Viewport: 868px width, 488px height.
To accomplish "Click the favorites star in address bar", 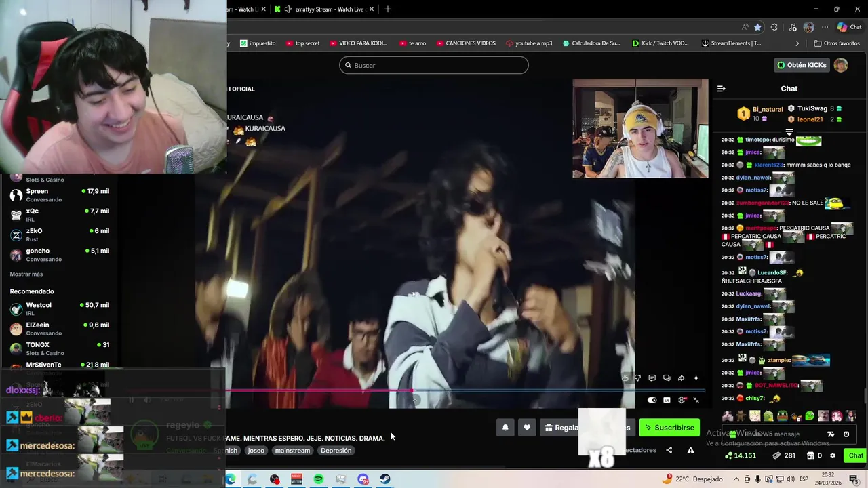I will tap(757, 27).
